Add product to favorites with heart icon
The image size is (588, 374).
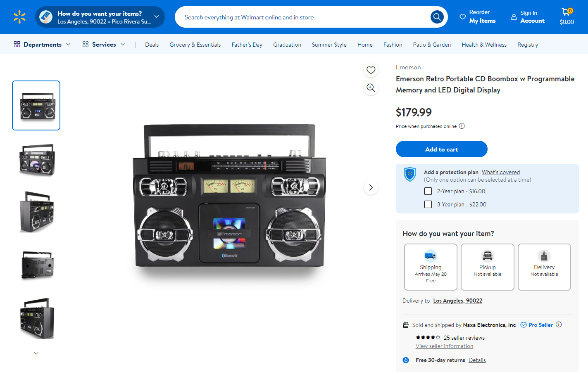(x=371, y=70)
